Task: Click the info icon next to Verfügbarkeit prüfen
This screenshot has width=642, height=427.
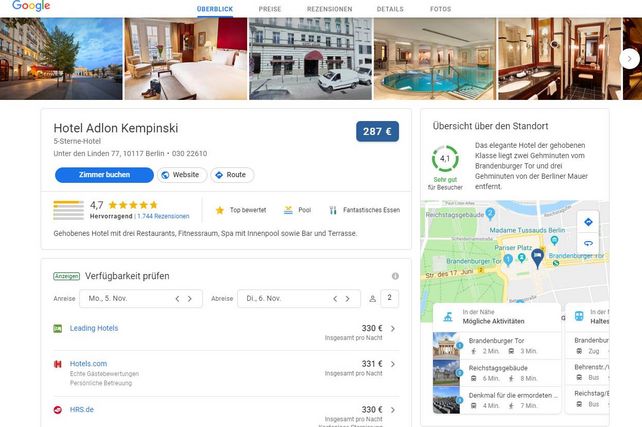Action: (x=395, y=276)
